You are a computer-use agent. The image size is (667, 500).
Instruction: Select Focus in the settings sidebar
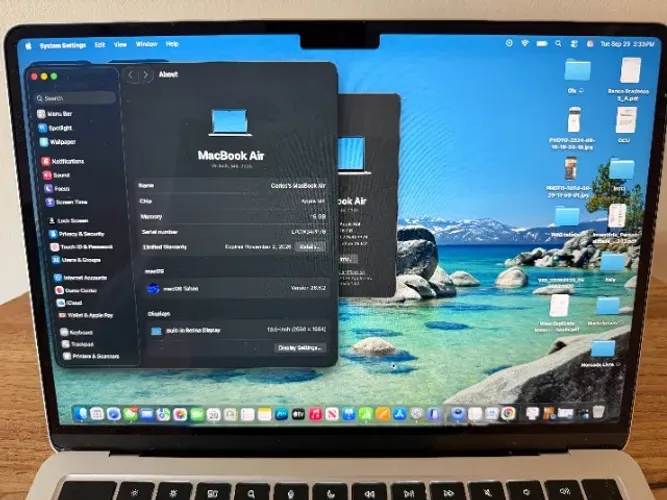[57, 189]
